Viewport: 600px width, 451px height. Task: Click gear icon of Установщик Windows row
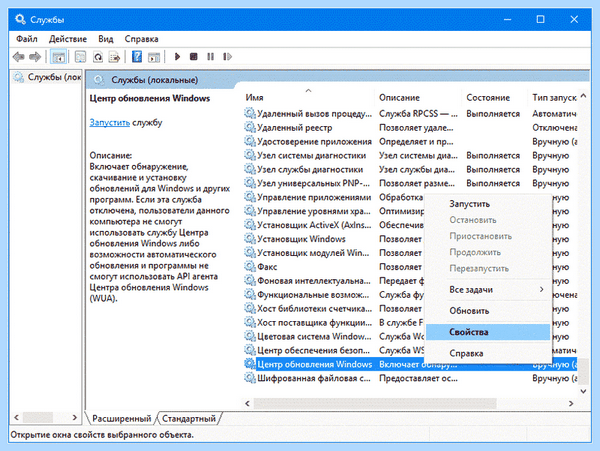pos(250,238)
